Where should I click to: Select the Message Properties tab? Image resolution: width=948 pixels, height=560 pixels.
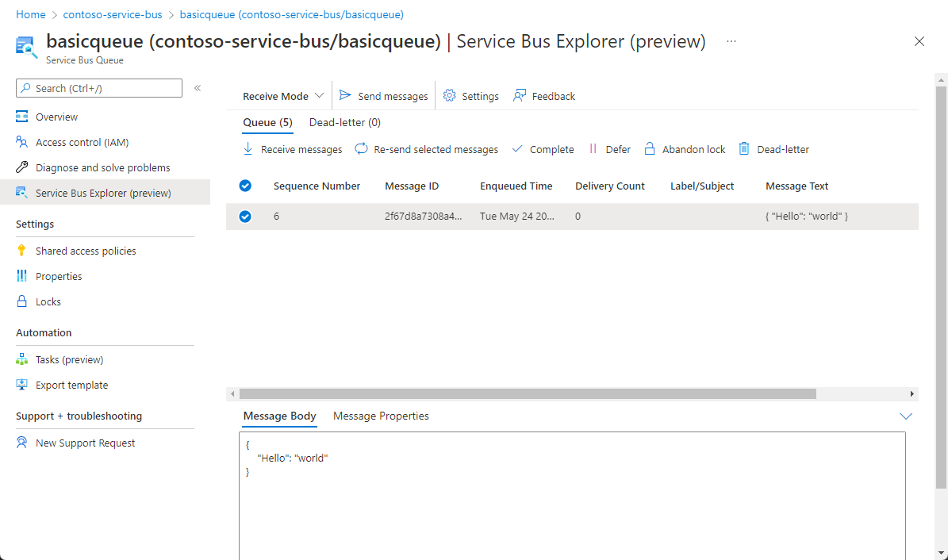(381, 416)
